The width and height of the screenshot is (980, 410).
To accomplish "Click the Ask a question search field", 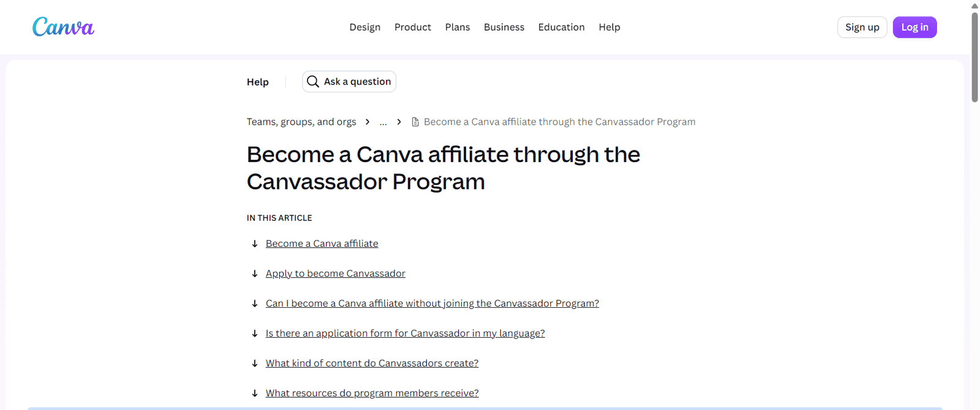I will [x=349, y=81].
